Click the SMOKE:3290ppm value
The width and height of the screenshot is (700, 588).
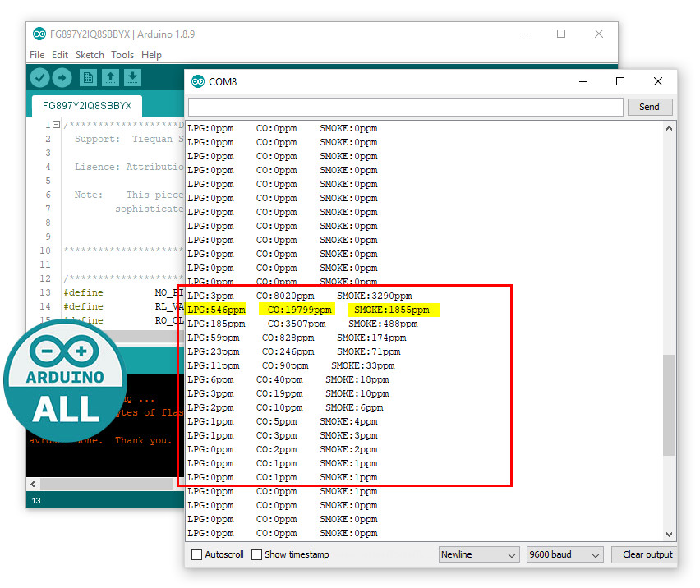pos(375,296)
